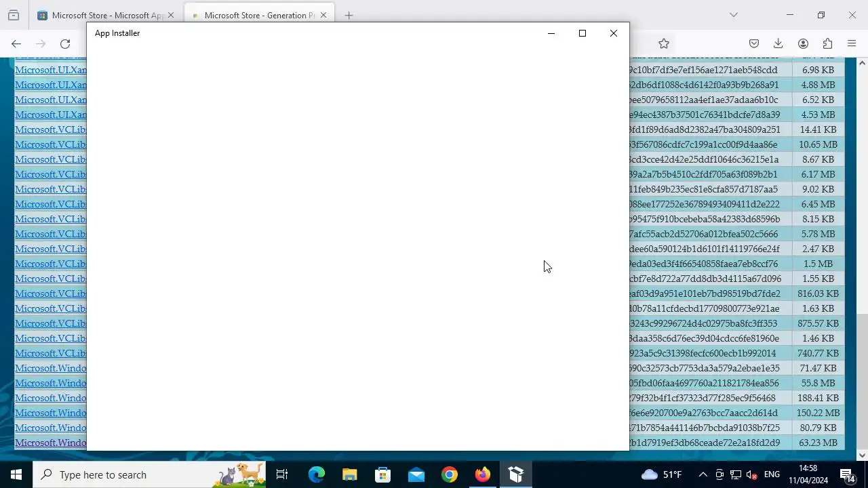This screenshot has width=868, height=488.
Task: Open Firefox downloads panel
Action: point(778,43)
